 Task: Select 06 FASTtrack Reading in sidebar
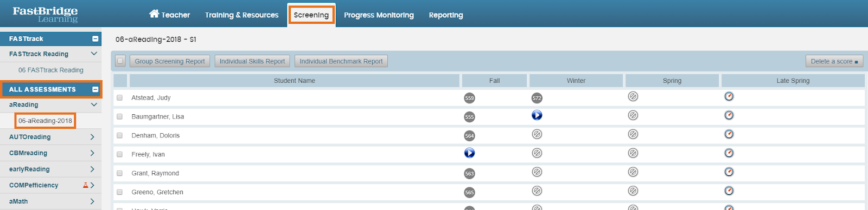click(x=51, y=70)
